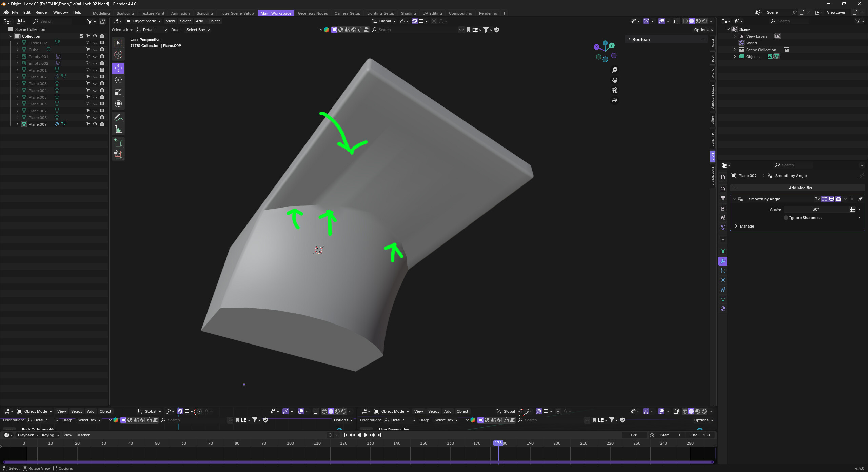Toggle Circle.002 viewport visibility
The height and width of the screenshot is (472, 868).
point(95,43)
